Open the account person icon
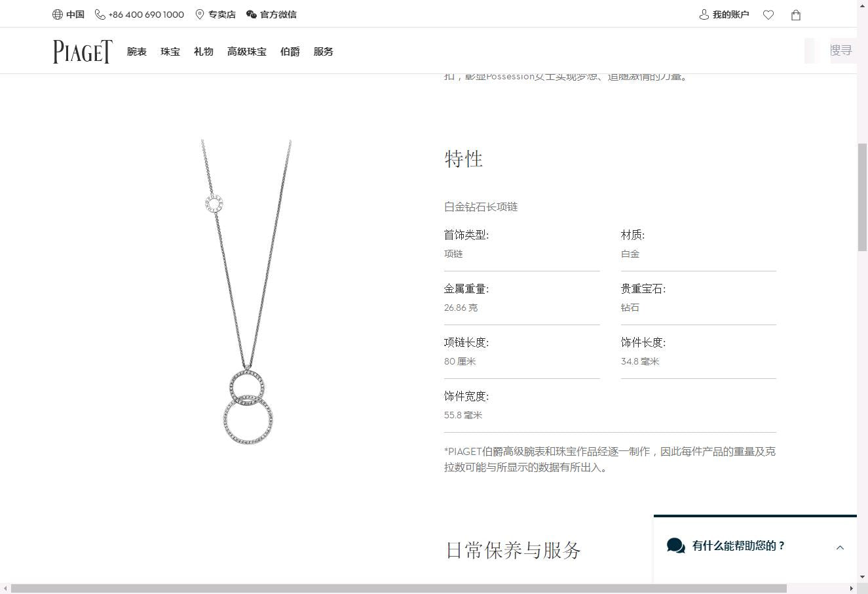Screen dimensions: 868x594 [704, 14]
